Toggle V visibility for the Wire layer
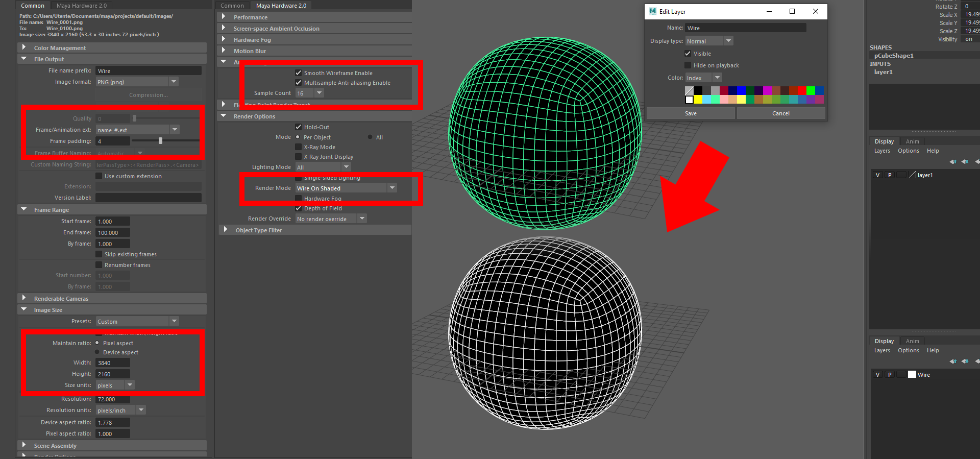Screen dimensions: 980x459 click(878, 375)
